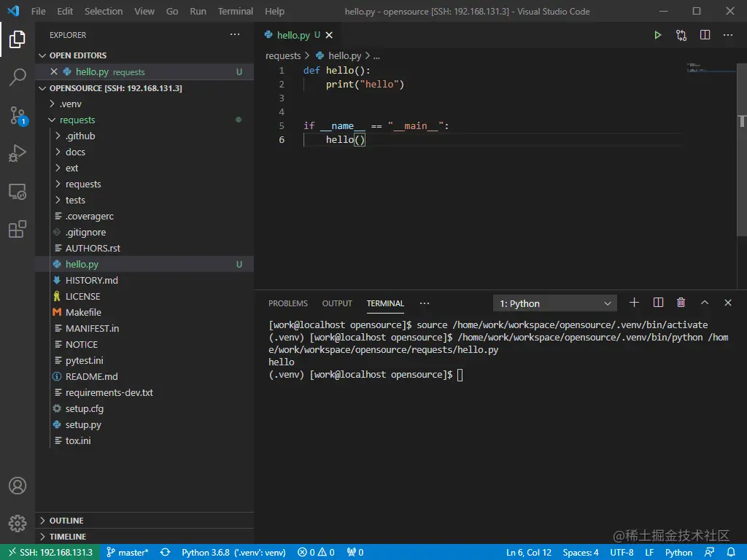Expand the Outline section
Viewport: 747px width, 560px height.
click(x=145, y=521)
